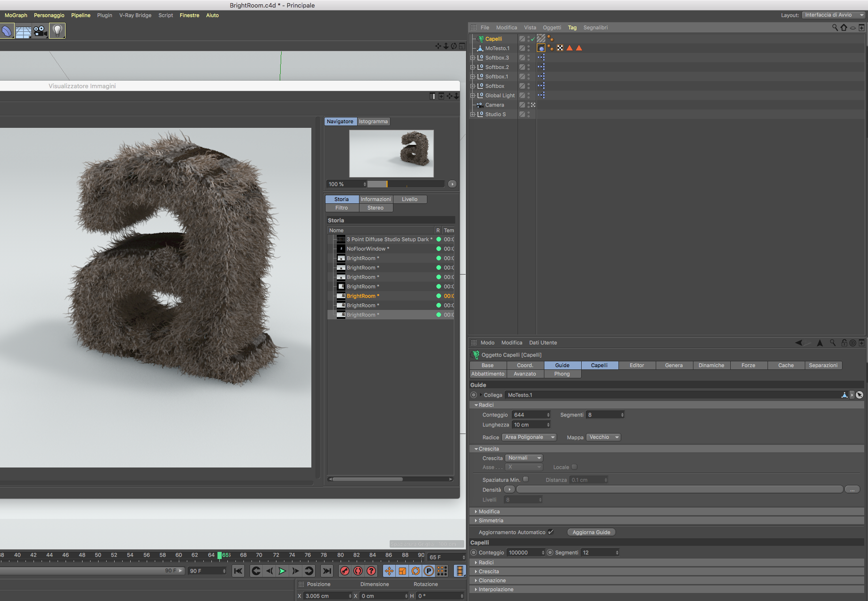Select the Camera tool in toolbar
This screenshot has height=601, width=868.
tap(40, 31)
